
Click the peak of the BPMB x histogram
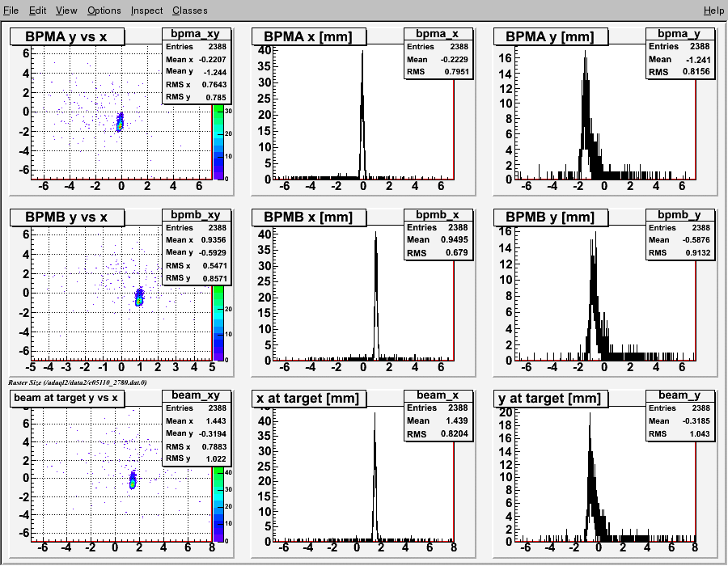(375, 232)
